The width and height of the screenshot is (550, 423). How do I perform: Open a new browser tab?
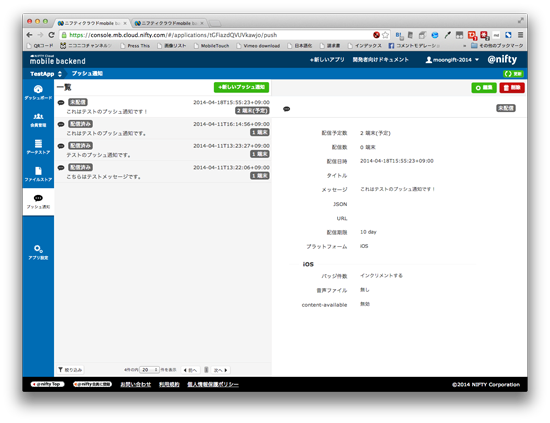tap(215, 24)
